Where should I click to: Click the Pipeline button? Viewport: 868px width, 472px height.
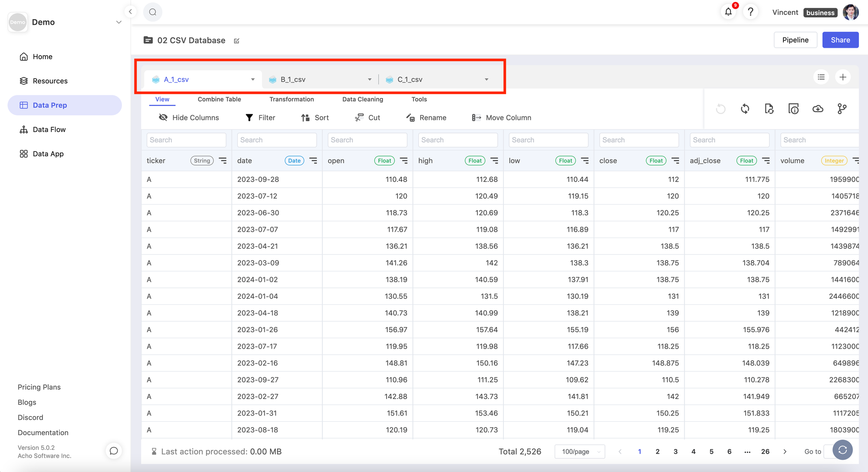click(x=795, y=40)
